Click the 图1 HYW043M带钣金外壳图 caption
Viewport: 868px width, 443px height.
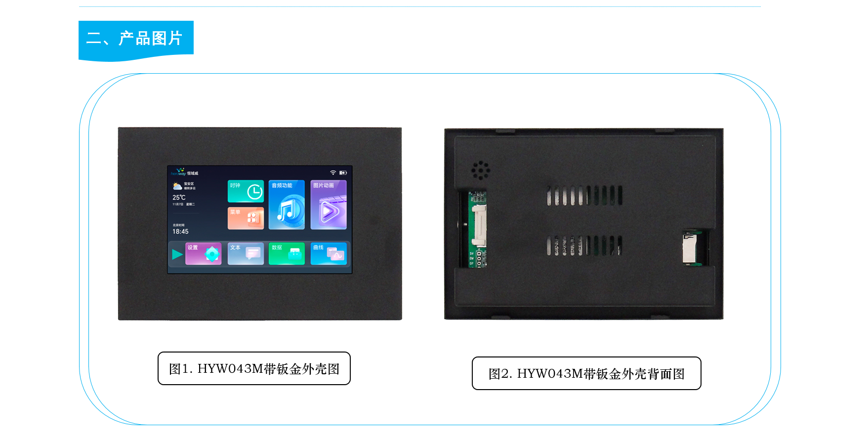point(254,368)
